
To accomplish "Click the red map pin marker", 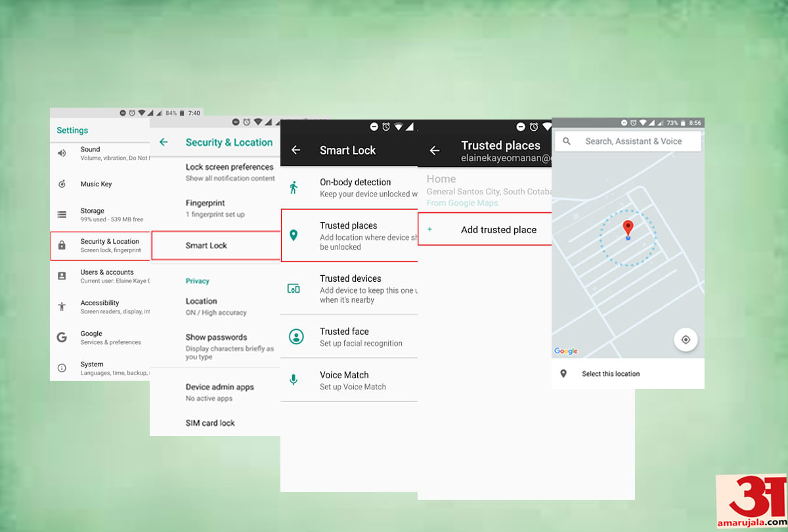I will coord(628,229).
